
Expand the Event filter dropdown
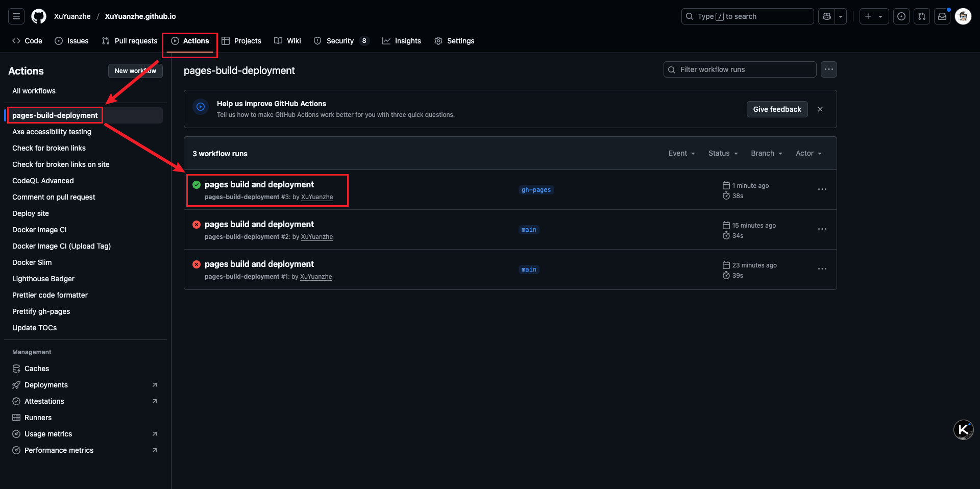(x=682, y=153)
